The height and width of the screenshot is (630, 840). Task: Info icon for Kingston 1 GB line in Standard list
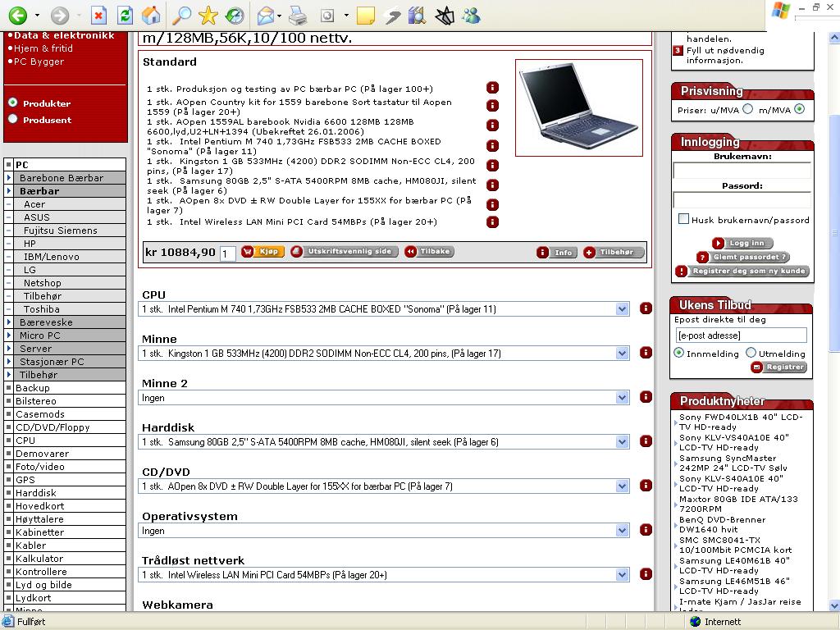[492, 166]
